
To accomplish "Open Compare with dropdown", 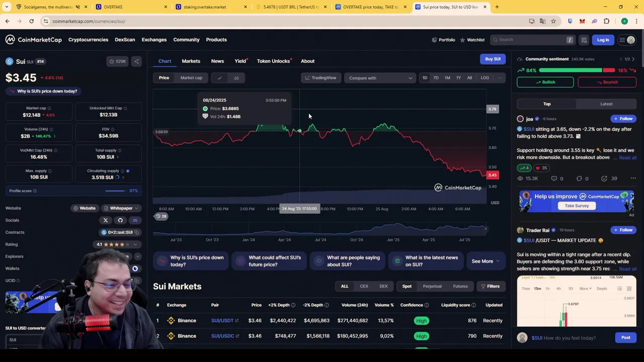I will coord(380,78).
